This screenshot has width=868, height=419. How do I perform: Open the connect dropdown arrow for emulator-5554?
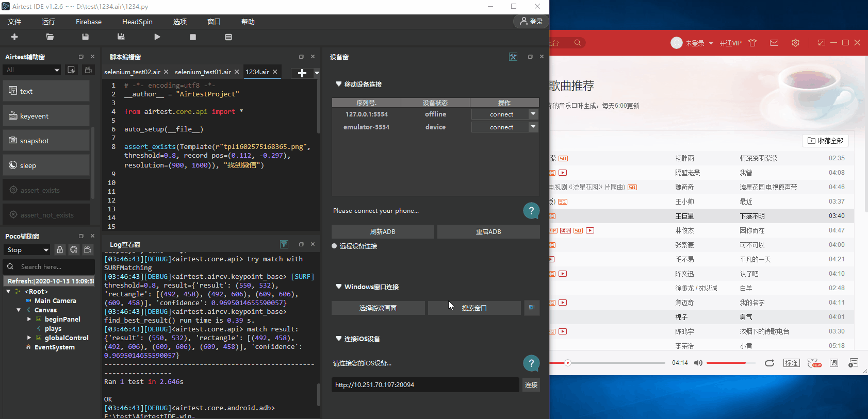tap(533, 127)
